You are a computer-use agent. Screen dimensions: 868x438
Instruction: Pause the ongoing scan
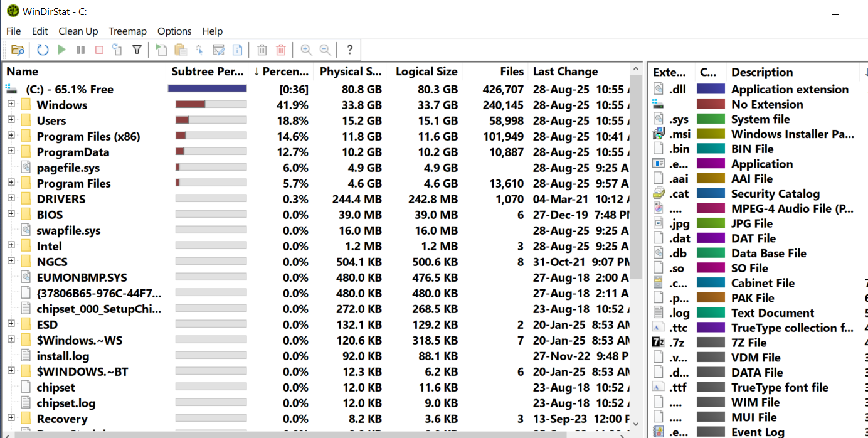click(80, 50)
